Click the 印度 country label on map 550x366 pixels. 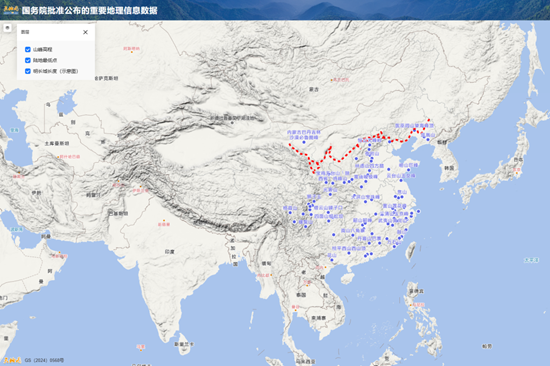(x=170, y=252)
